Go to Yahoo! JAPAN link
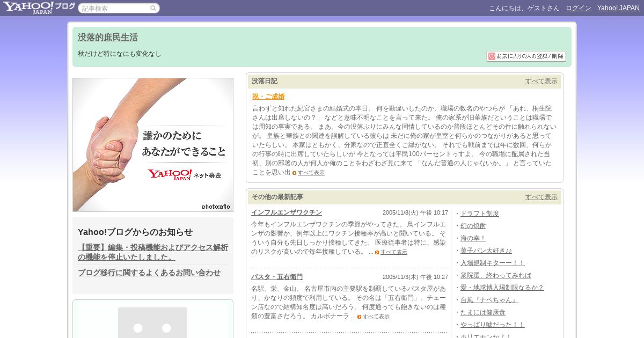Viewport: 644px width, 338px height. click(x=618, y=8)
